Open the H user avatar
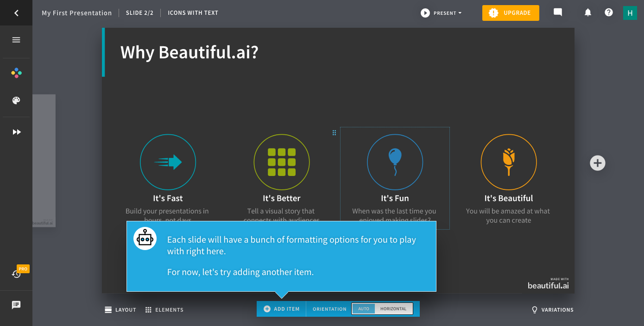This screenshot has height=326, width=644. (630, 13)
